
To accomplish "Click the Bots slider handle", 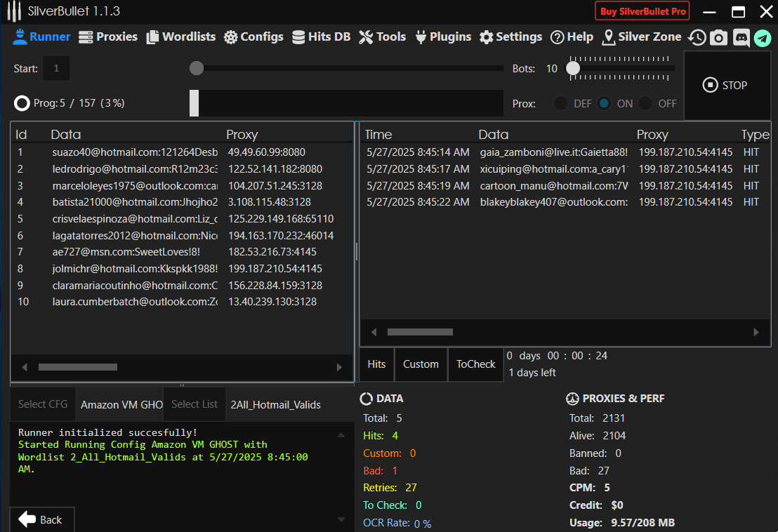I will tap(573, 68).
